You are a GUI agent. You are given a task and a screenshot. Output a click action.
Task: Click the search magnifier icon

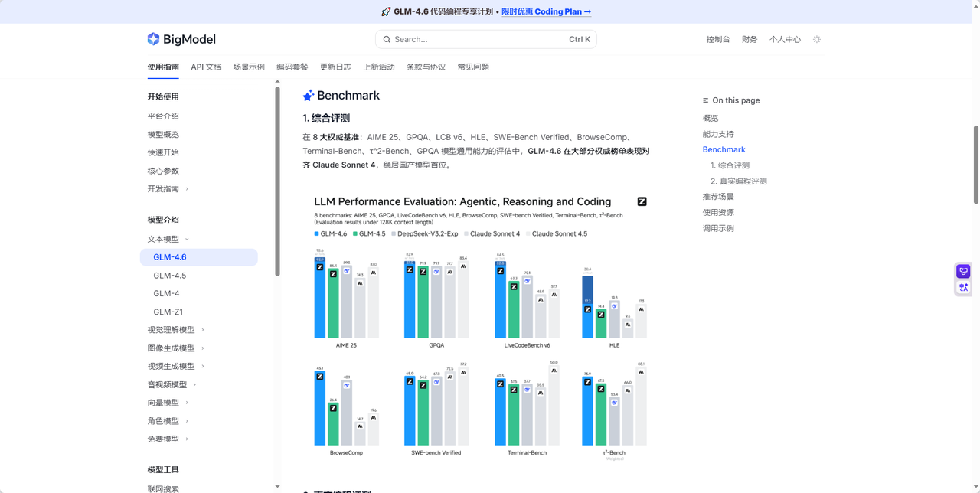pyautogui.click(x=387, y=39)
